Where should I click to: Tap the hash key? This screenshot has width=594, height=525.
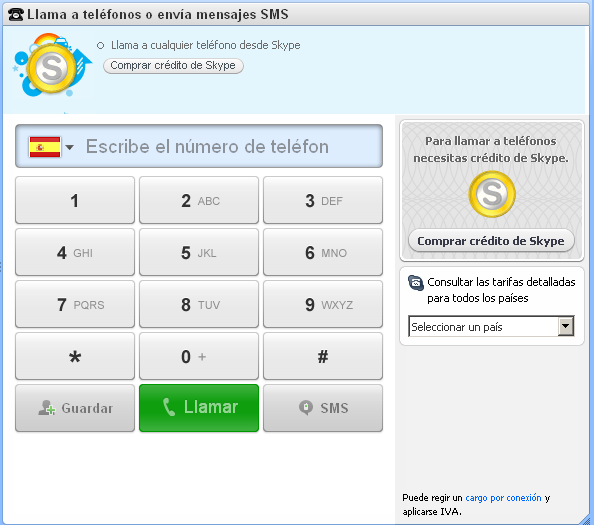point(323,356)
